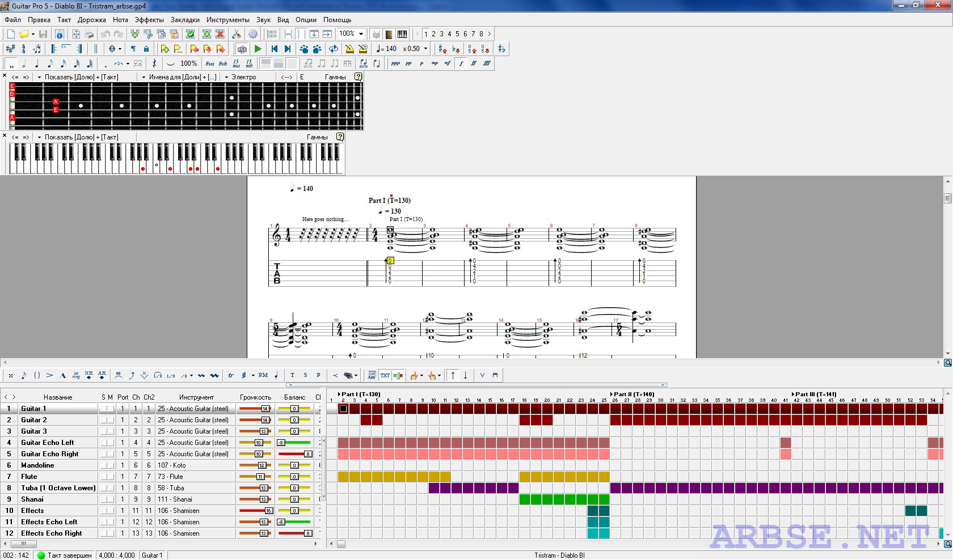Click the rest symbol icon
The width and height of the screenshot is (953, 560).
click(x=154, y=63)
